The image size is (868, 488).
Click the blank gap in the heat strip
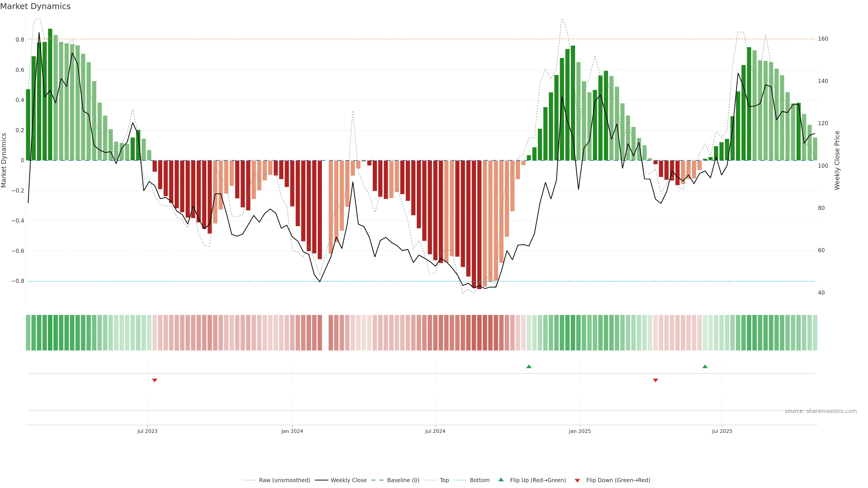point(325,333)
